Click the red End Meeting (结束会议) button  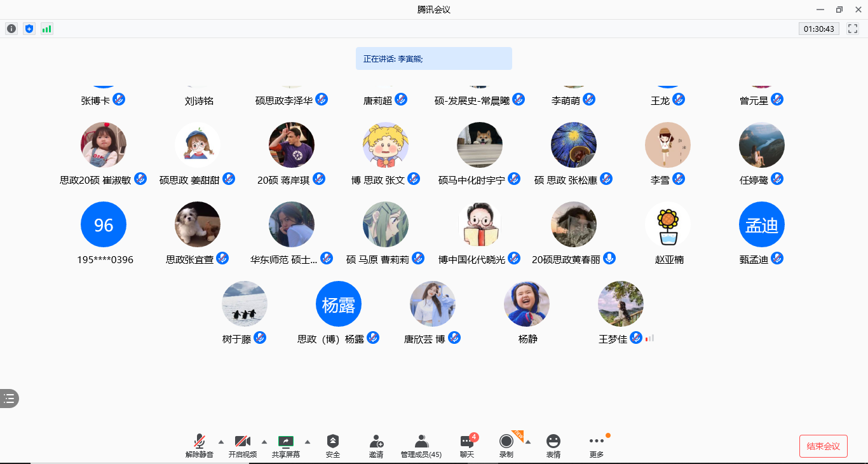point(823,446)
